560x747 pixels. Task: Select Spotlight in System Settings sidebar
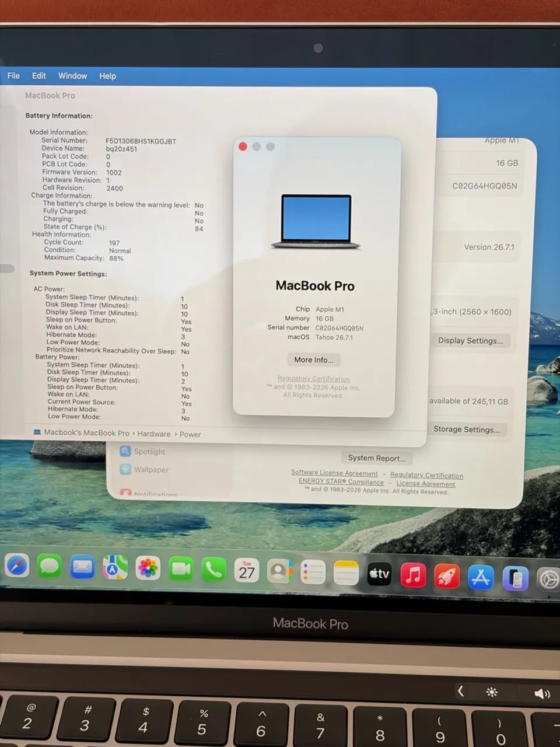143,451
